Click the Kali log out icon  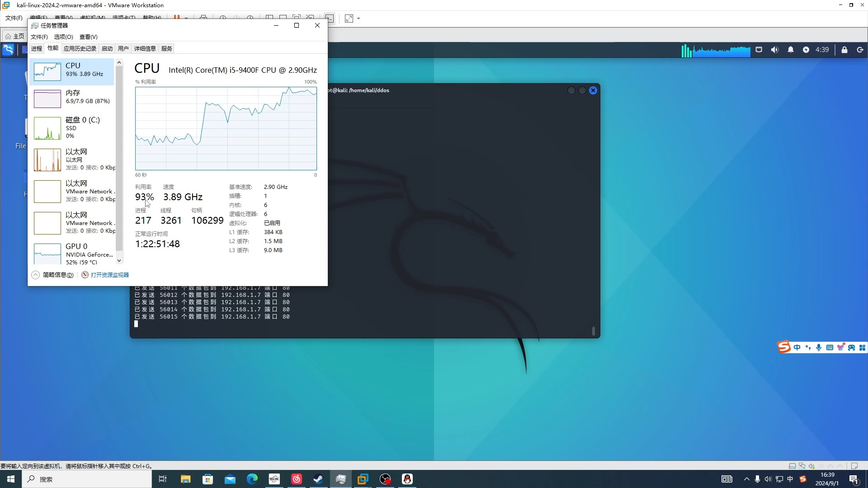coord(860,50)
